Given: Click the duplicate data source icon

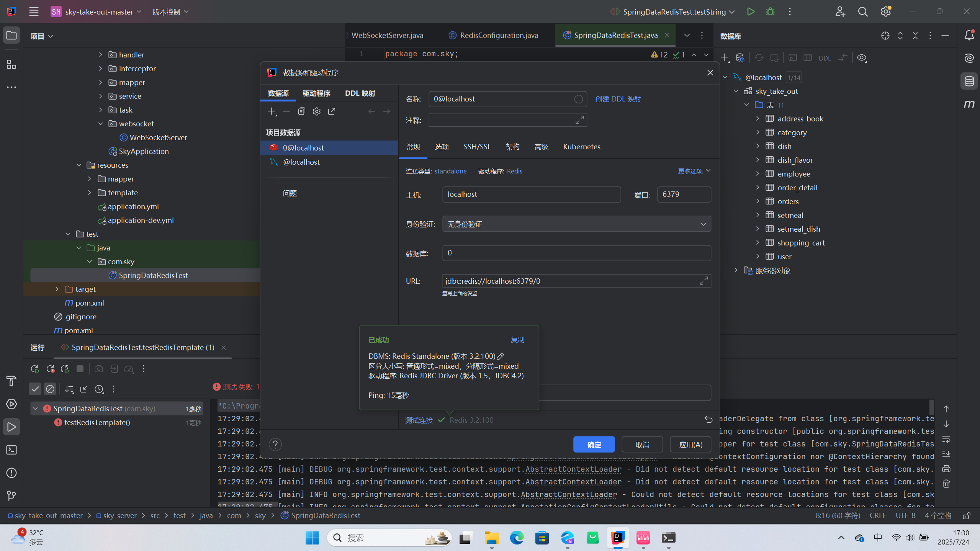Looking at the screenshot, I should click(301, 111).
